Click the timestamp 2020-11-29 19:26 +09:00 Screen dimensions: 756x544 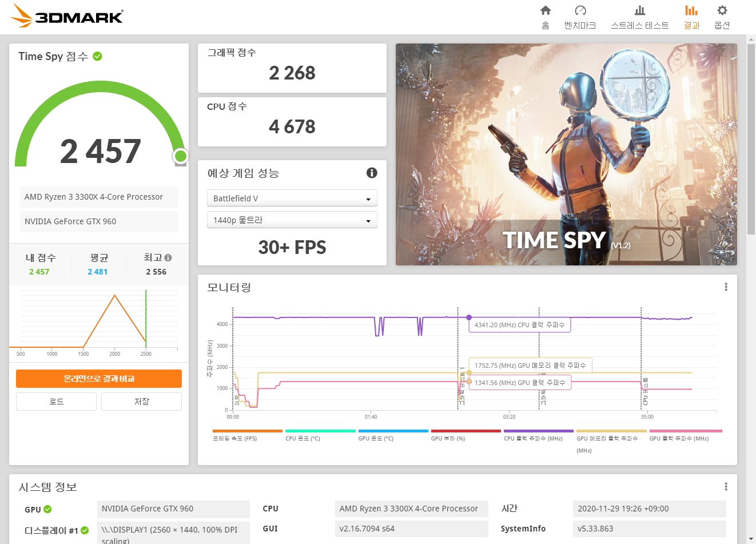649,509
